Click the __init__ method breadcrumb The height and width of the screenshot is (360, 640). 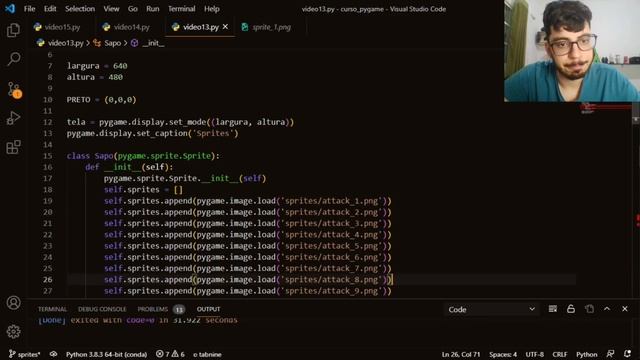click(x=153, y=43)
